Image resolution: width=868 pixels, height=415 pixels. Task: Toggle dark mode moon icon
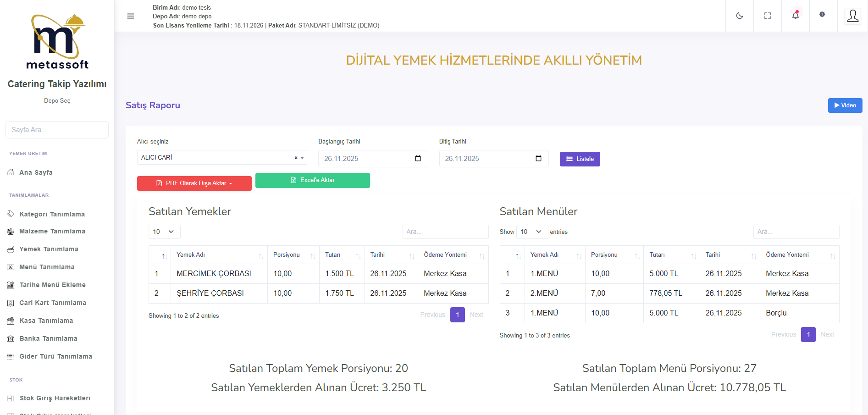739,16
